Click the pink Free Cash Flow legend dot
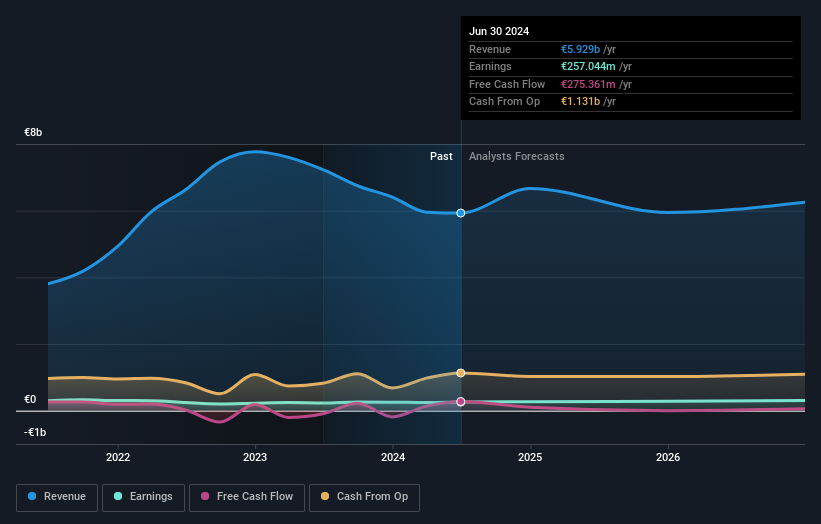This screenshot has height=524, width=821. tap(205, 496)
